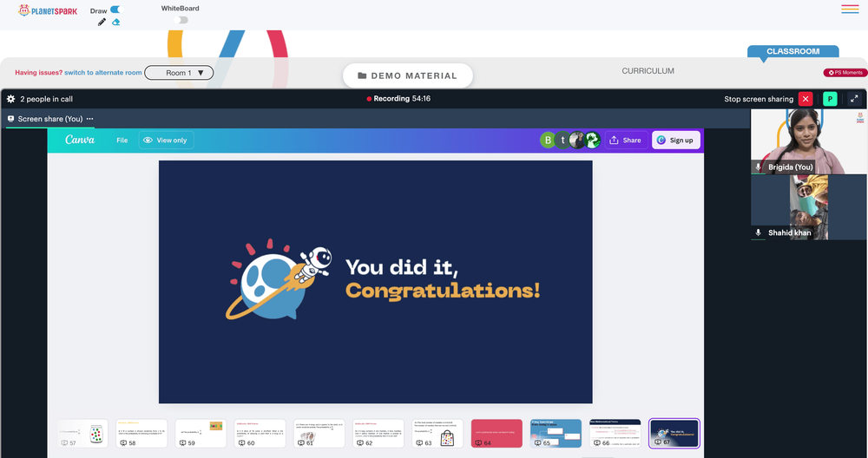Open PS Moments

point(845,73)
